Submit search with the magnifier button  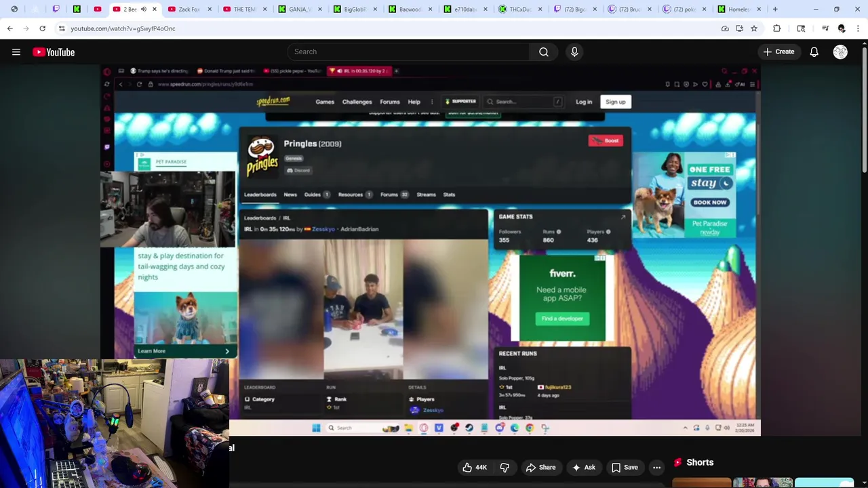pyautogui.click(x=544, y=52)
